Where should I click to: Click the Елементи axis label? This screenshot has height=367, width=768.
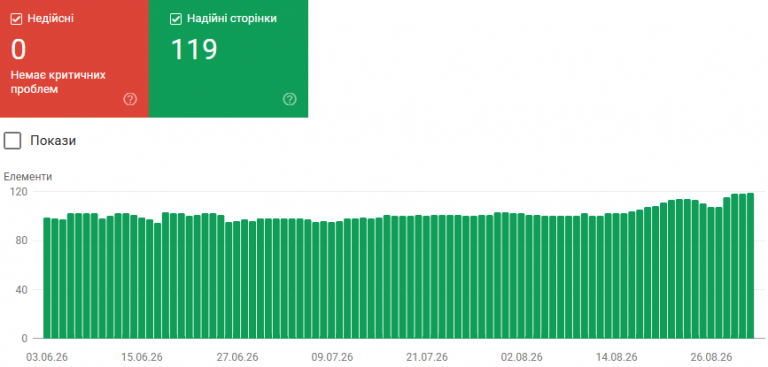[x=27, y=177]
